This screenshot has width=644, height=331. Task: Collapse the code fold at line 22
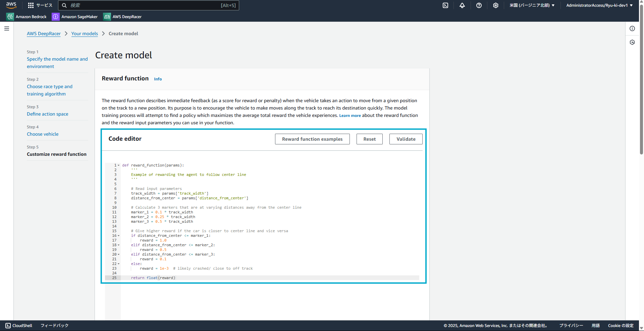(118, 264)
